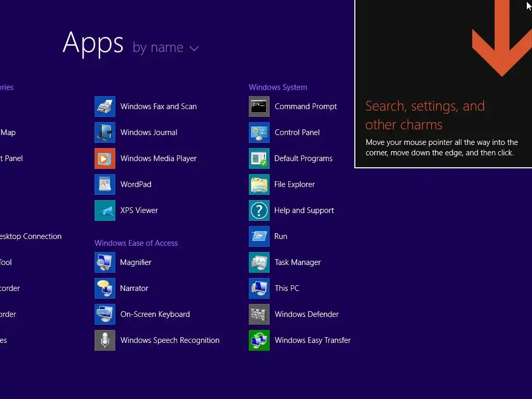Click the 'Windows Defender' text
Viewport: 532px width, 399px height.
point(307,314)
